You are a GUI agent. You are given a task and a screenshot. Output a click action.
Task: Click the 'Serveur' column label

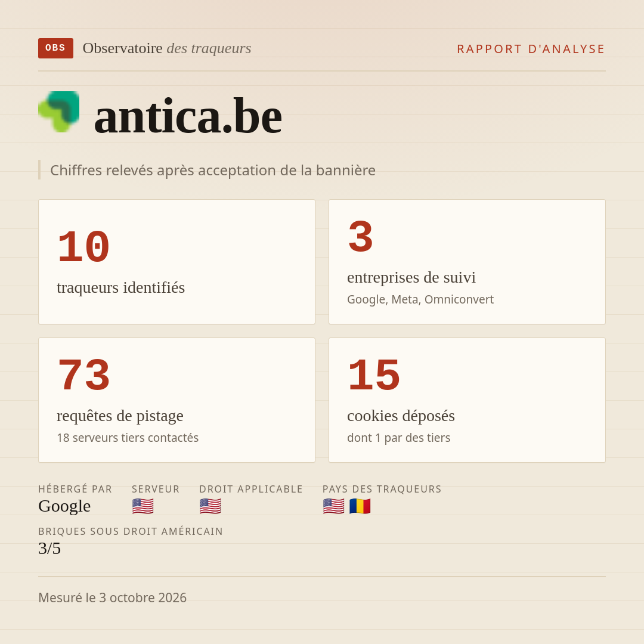pos(156,489)
